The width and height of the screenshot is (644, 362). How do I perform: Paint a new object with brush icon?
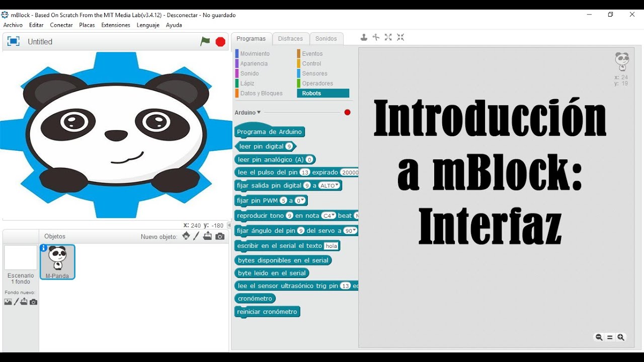click(197, 236)
